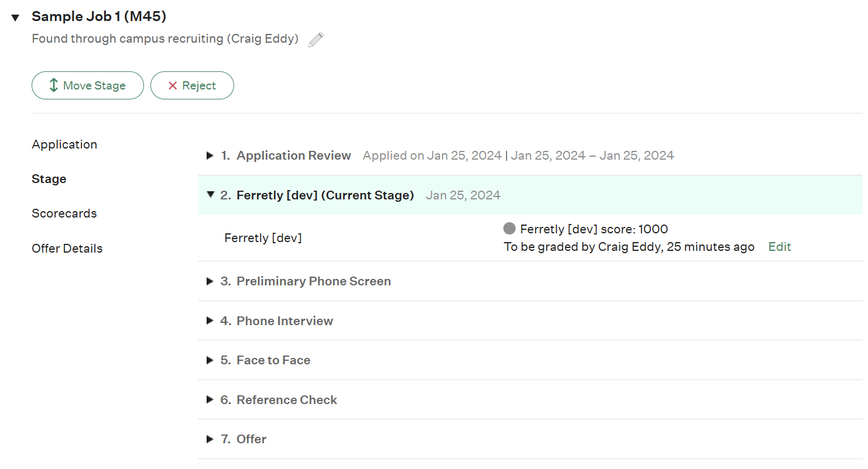Expand the Phone Interview stage
Screen dimensions: 868x469
tap(210, 321)
